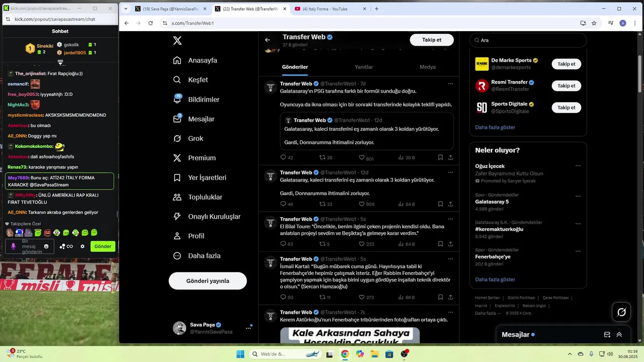The width and height of the screenshot is (644, 362).
Task: Switch to the Yanıtlar tab
Action: tap(364, 67)
